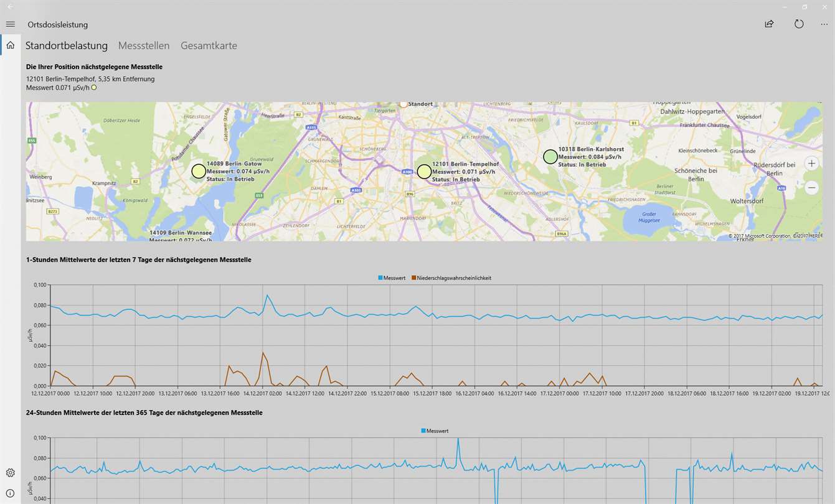Click the Ortsdosisleistung app title
Viewport: 835px width, 504px height.
click(58, 25)
